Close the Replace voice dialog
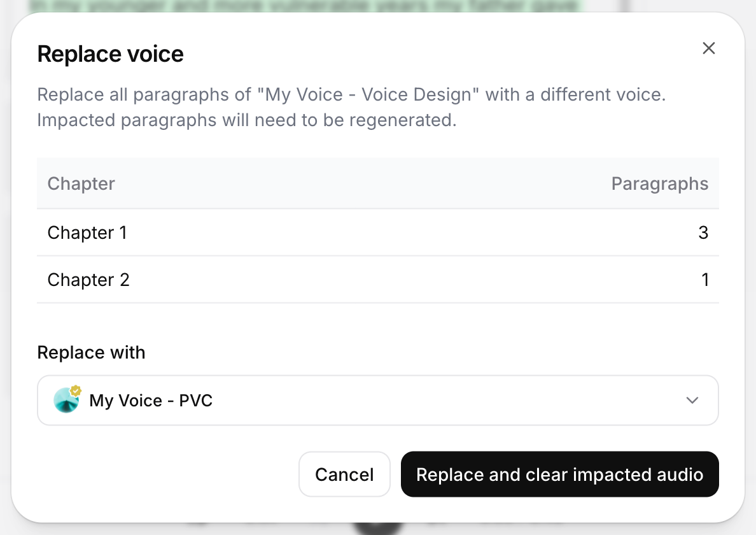This screenshot has width=756, height=535. [708, 48]
